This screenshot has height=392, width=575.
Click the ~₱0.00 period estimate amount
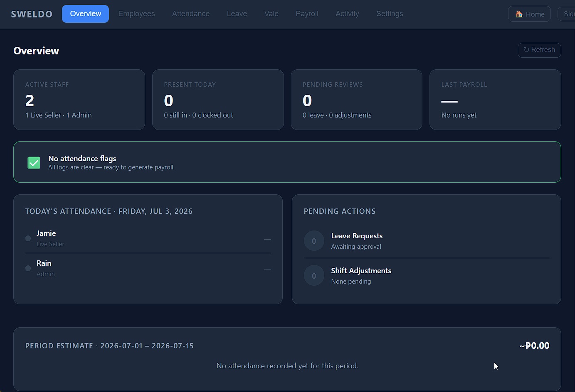[x=534, y=345]
